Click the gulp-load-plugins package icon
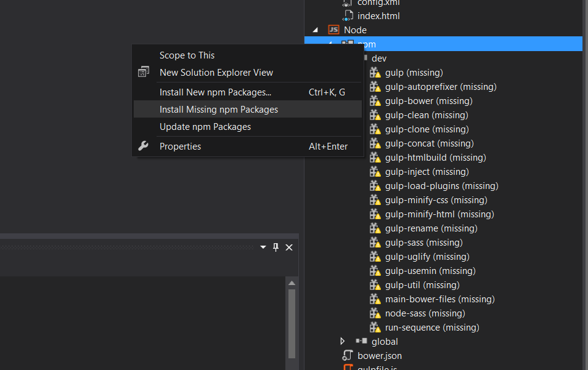 375,186
